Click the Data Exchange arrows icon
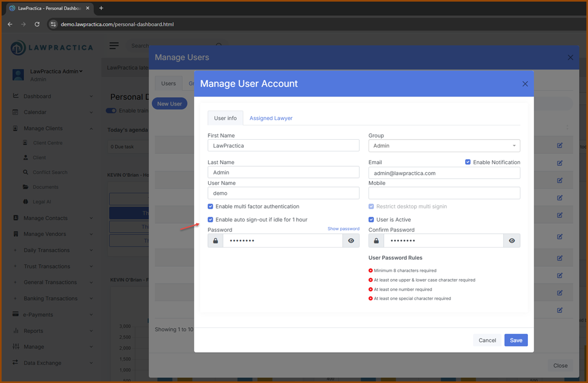Screen dimensions: 588x383 pos(15,362)
